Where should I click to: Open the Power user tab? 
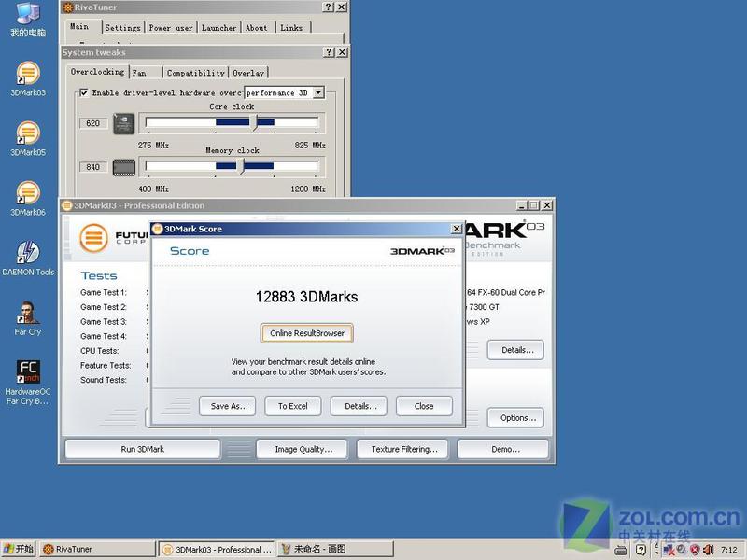[171, 28]
